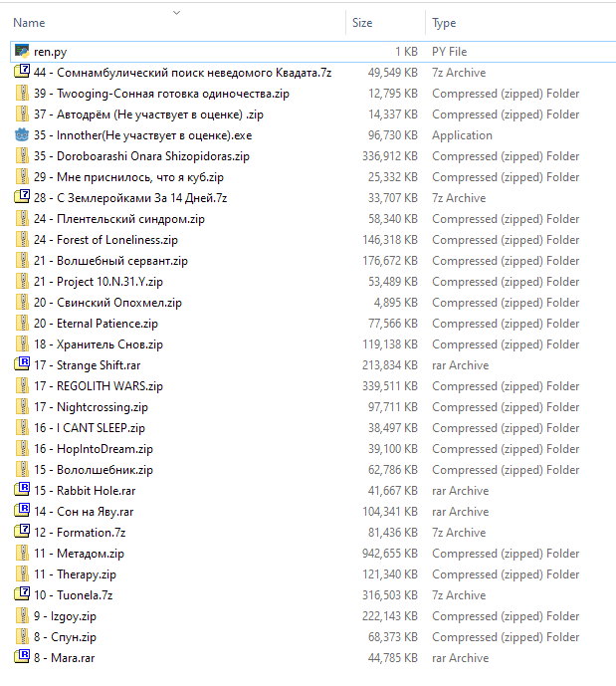Click the rar icon for Strange Shift
Viewport: 616px width, 686px height.
point(22,364)
